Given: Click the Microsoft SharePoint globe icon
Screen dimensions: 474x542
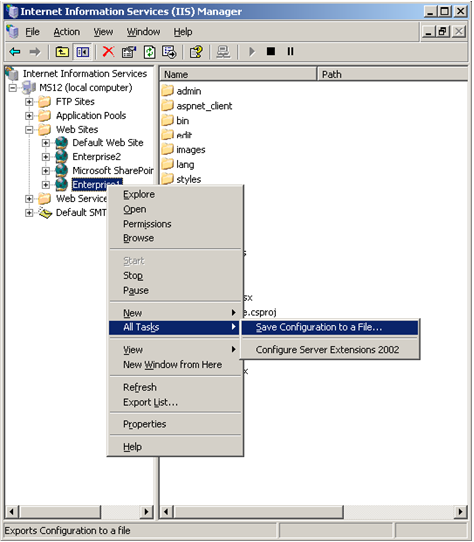Looking at the screenshot, I should pyautogui.click(x=62, y=170).
